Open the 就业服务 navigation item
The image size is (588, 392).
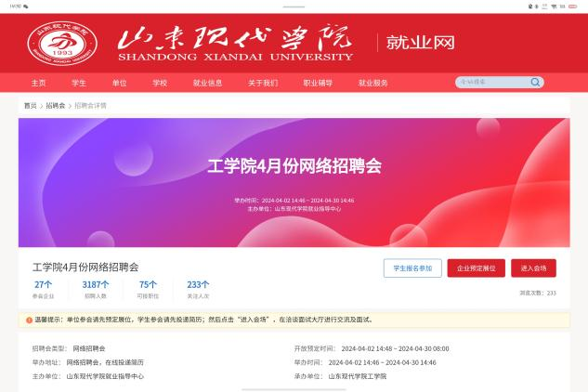tap(373, 83)
